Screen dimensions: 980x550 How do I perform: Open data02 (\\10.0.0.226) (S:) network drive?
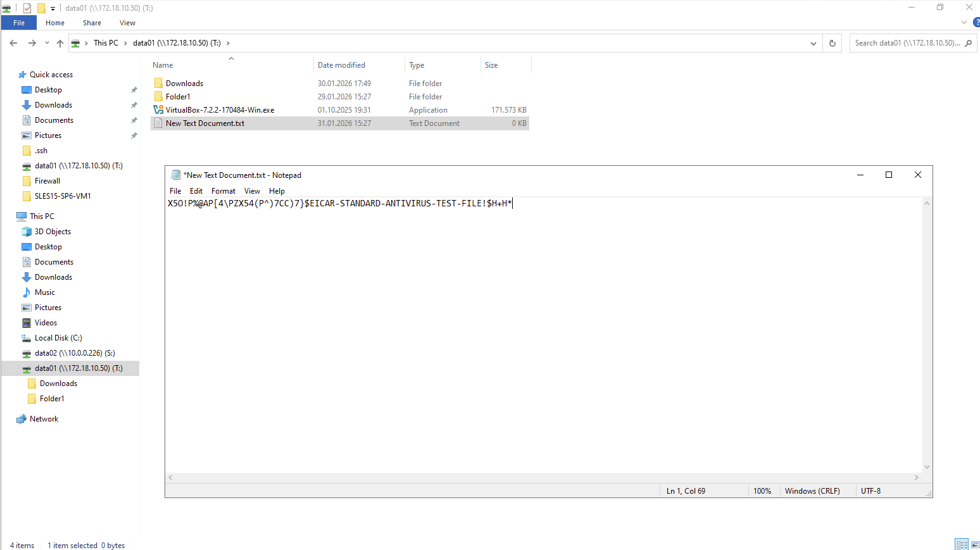pos(75,353)
